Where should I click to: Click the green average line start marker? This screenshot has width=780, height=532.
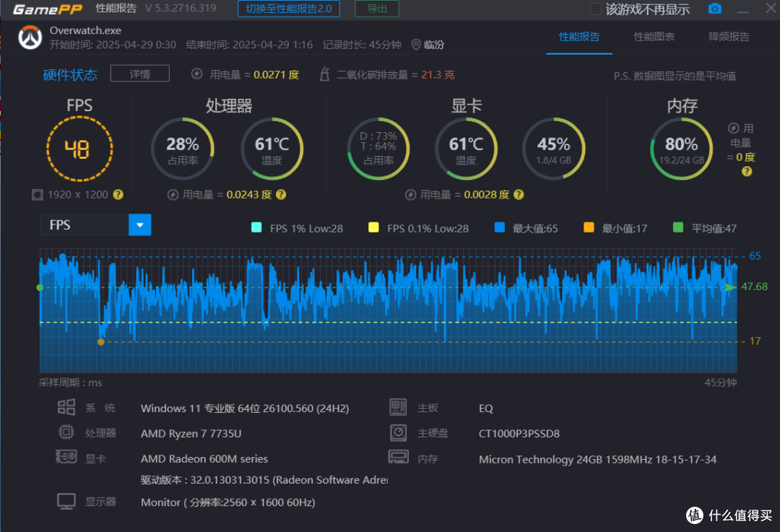click(40, 287)
